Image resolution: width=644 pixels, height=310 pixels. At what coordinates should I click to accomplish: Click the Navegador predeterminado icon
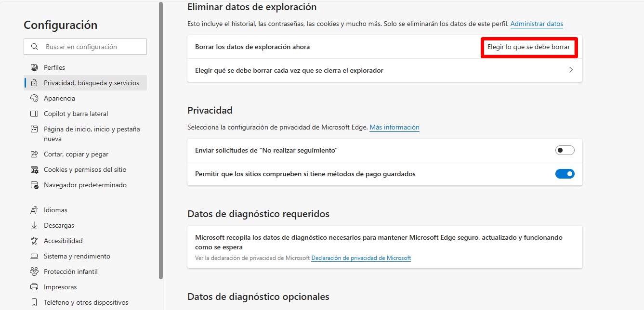[34, 185]
